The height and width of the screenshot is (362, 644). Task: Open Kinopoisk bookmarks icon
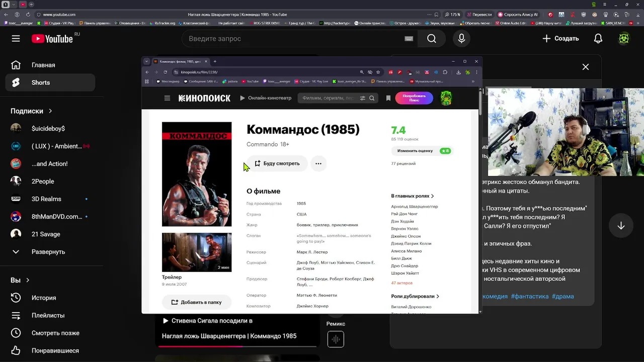(388, 98)
